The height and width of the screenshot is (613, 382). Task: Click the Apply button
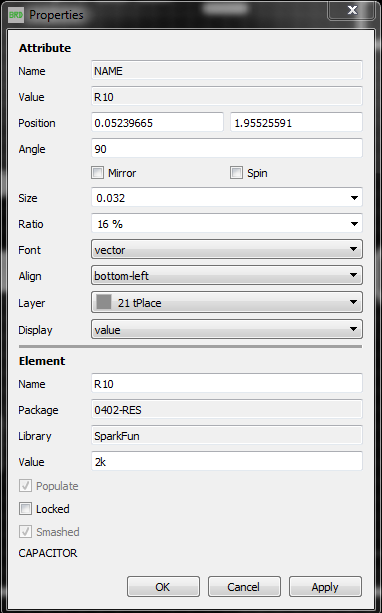coord(325,587)
